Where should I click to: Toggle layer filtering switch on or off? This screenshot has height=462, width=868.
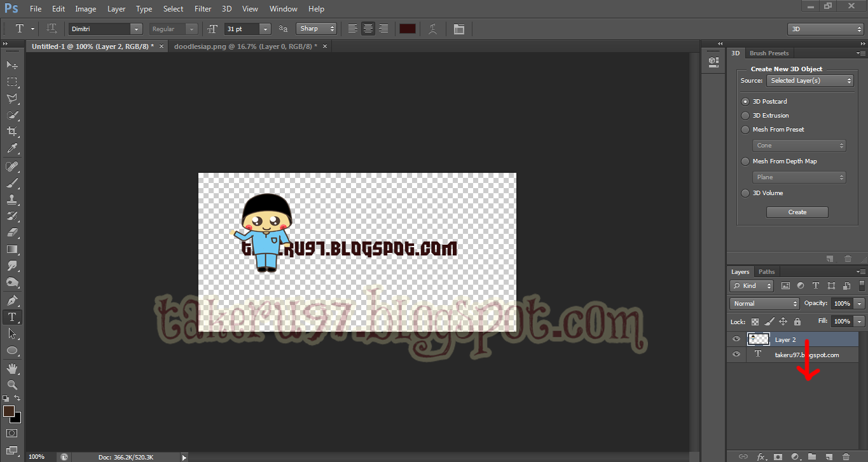click(862, 286)
